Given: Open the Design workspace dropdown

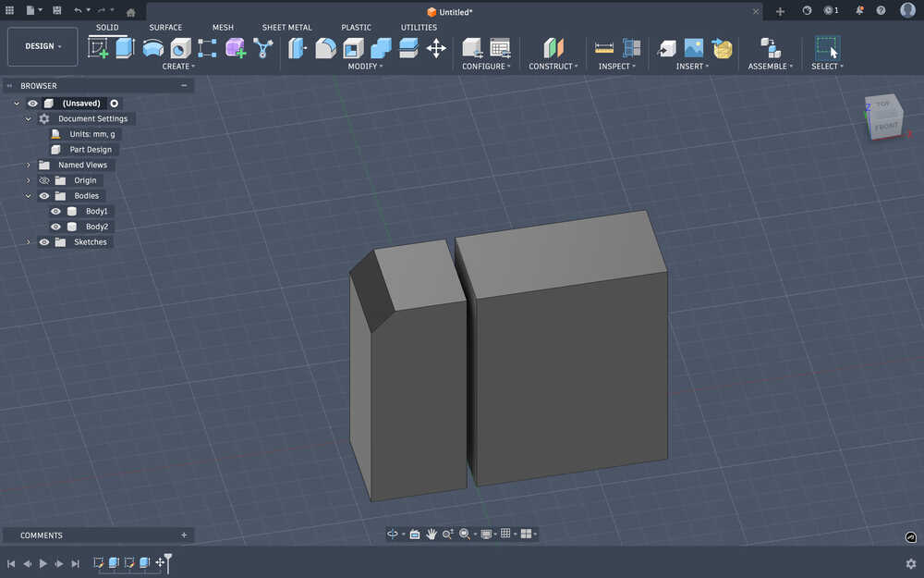Looking at the screenshot, I should [x=43, y=46].
